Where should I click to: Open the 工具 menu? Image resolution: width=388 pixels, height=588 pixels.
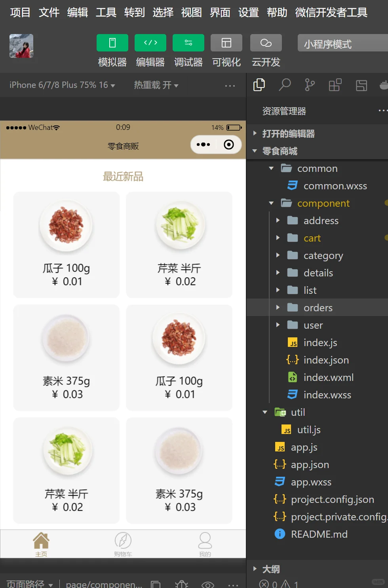(x=106, y=13)
